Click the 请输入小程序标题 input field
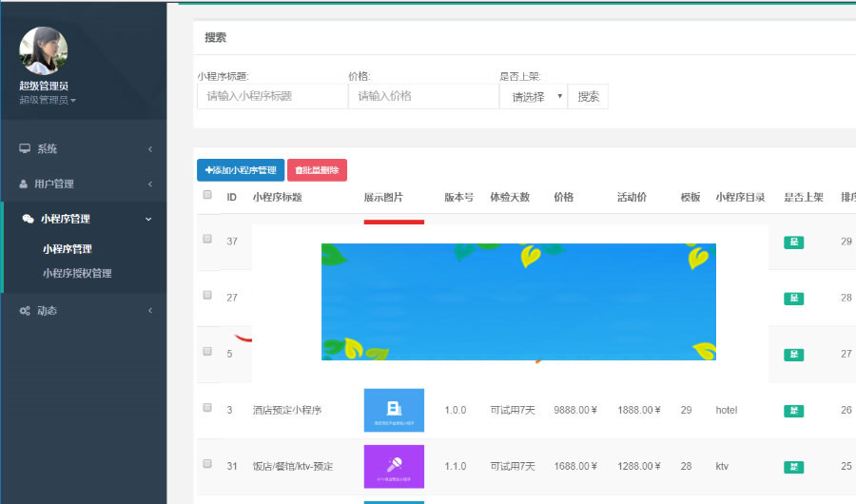 click(x=272, y=97)
